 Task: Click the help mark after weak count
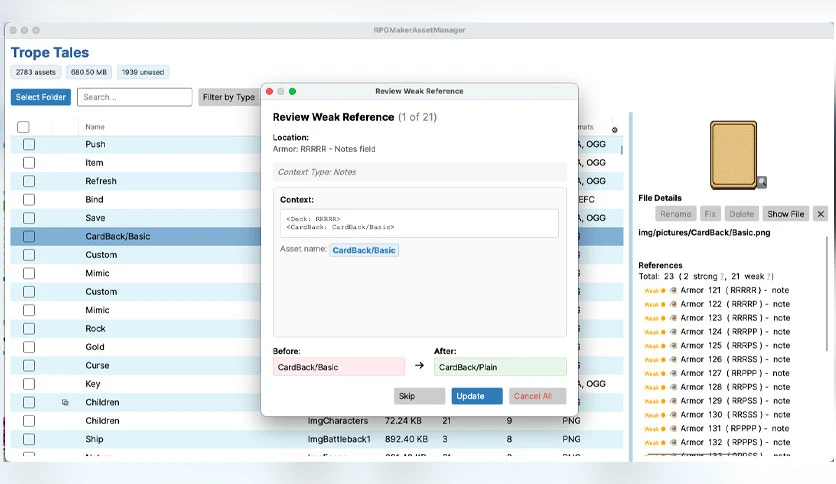[769, 277]
